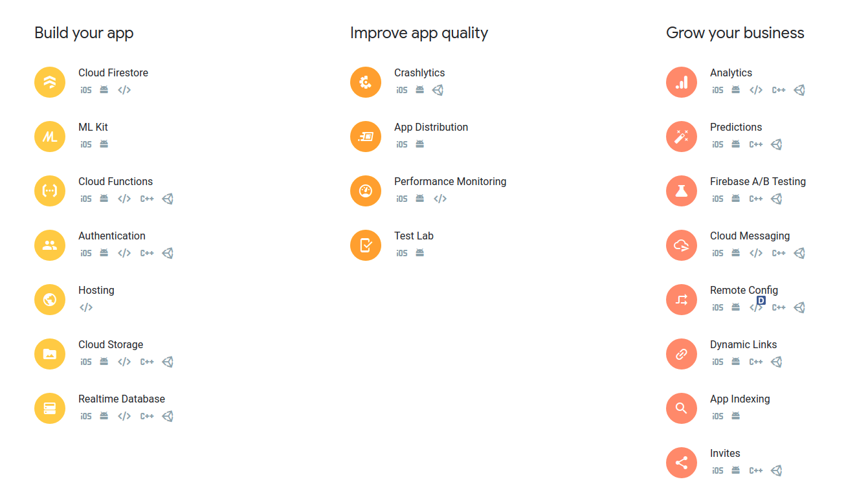This screenshot has width=868, height=497.
Task: Click the Cloud Functions brackets icon
Action: (50, 191)
